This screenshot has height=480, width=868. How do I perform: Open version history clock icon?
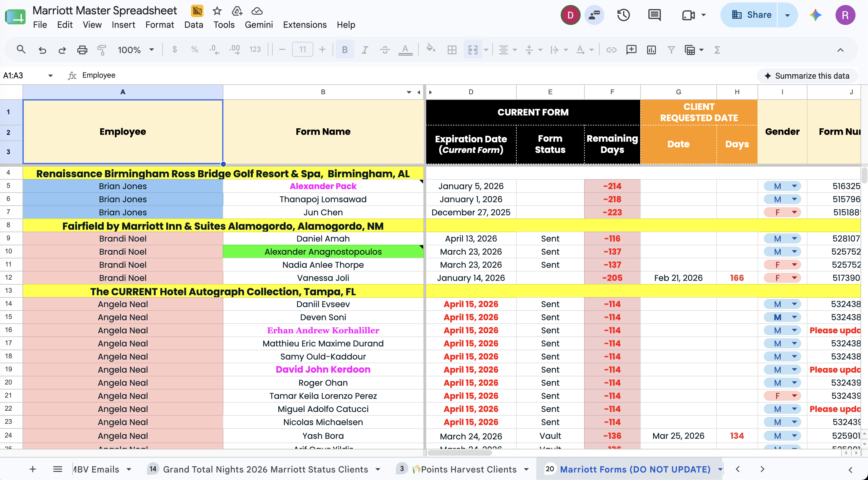coord(623,15)
